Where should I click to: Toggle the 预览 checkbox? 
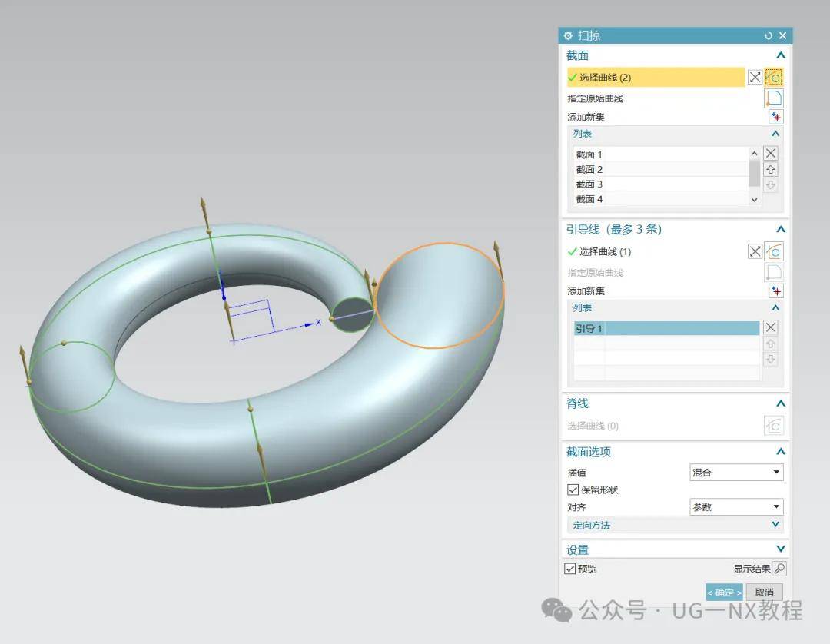click(x=570, y=569)
